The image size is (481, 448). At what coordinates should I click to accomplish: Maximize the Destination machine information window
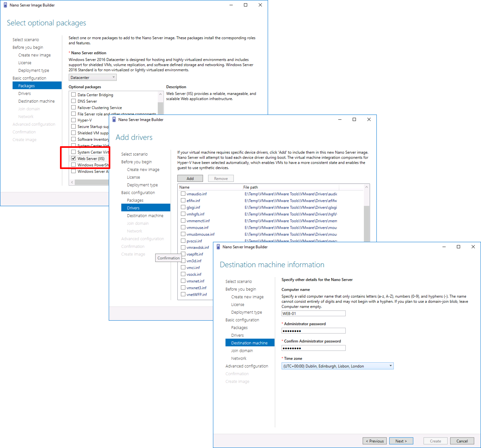pyautogui.click(x=459, y=247)
